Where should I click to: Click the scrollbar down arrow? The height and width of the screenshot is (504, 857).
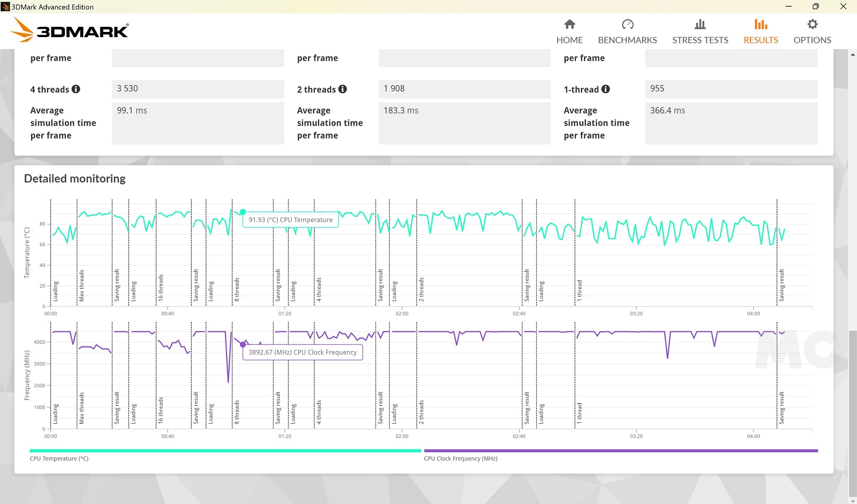pos(853,500)
